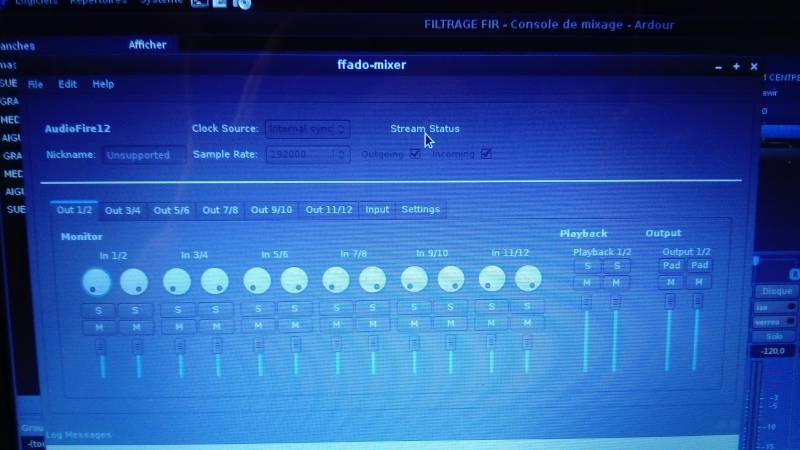Click the left In 1/2 volume fader handle

coord(101,347)
